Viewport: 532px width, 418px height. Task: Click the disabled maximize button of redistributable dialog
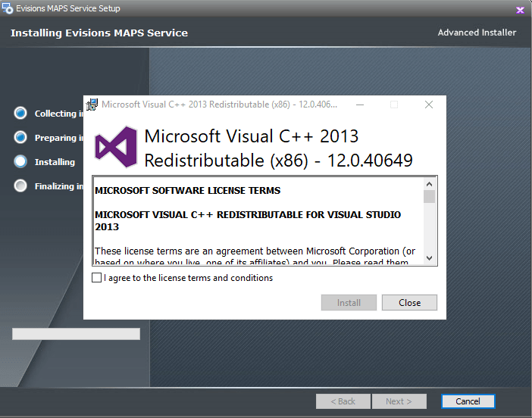click(394, 104)
